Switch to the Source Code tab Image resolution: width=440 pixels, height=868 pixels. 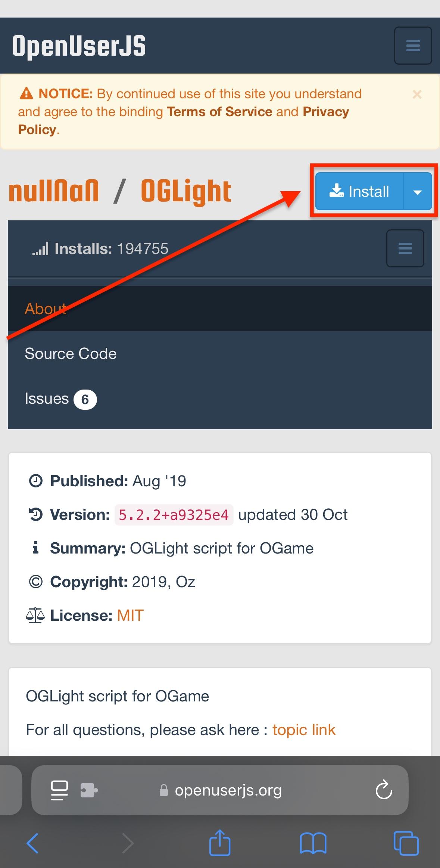pyautogui.click(x=71, y=354)
